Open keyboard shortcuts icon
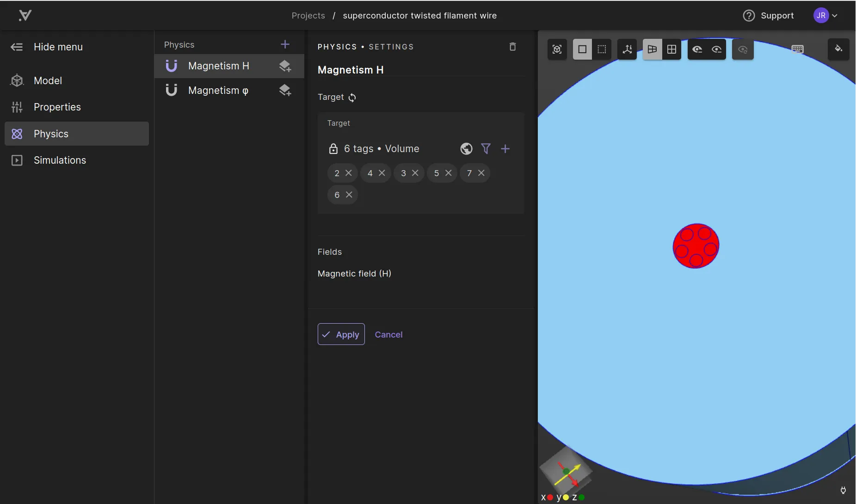 click(798, 49)
